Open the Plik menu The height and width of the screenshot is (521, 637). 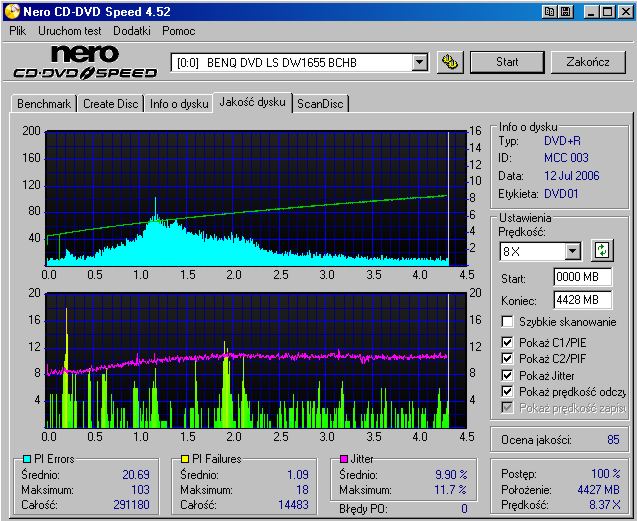click(17, 31)
